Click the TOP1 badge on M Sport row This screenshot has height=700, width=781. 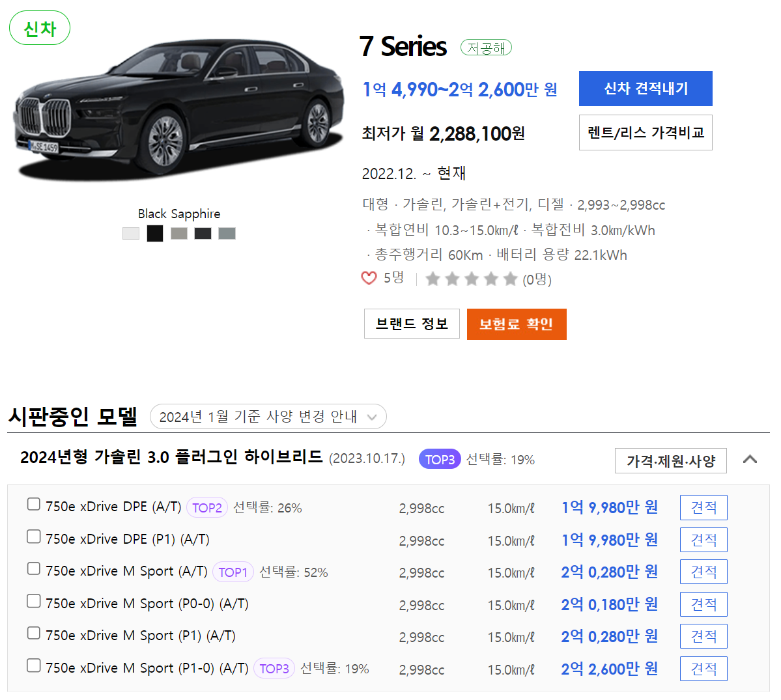pos(233,572)
